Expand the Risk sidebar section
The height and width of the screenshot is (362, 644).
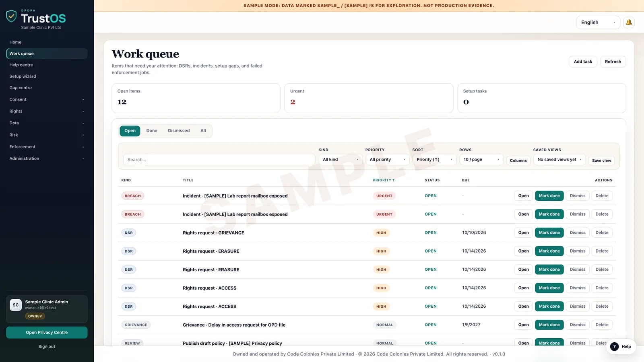coord(47,135)
